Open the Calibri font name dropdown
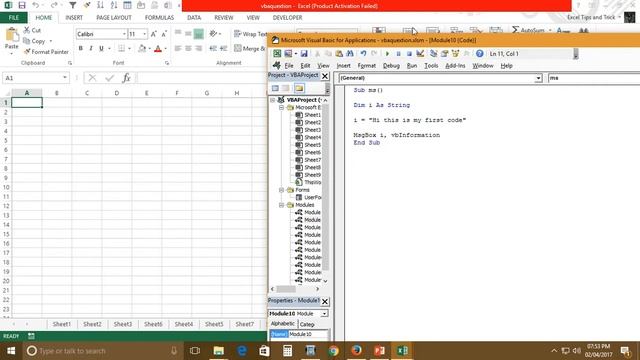This screenshot has width=640, height=360. coord(124,34)
